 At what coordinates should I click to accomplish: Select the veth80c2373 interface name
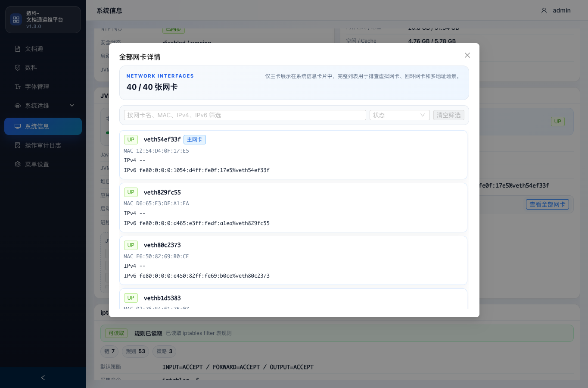pyautogui.click(x=162, y=245)
